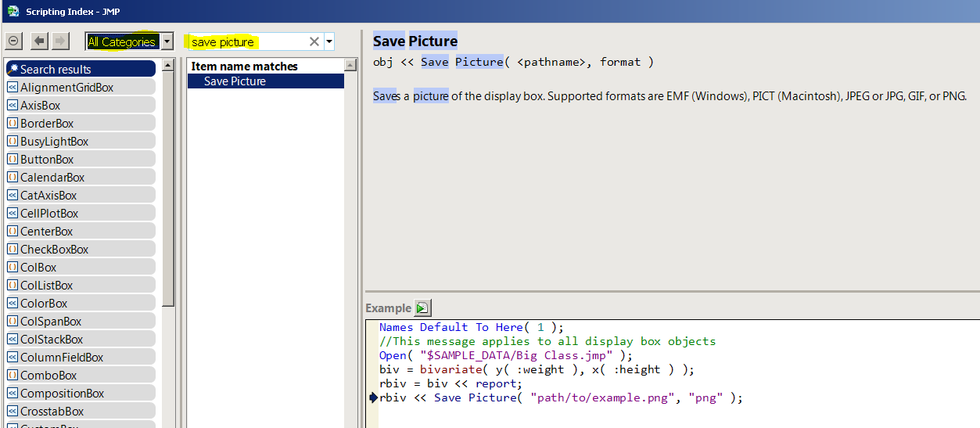
Task: Click the Save Picture line in example script
Action: [x=561, y=397]
